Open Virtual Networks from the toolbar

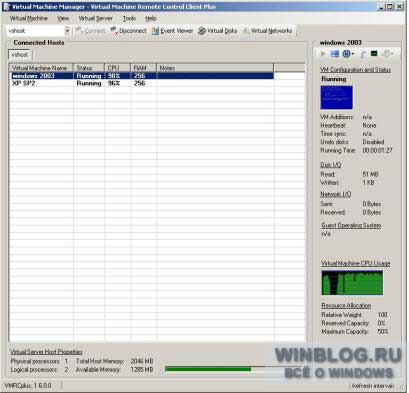click(267, 31)
